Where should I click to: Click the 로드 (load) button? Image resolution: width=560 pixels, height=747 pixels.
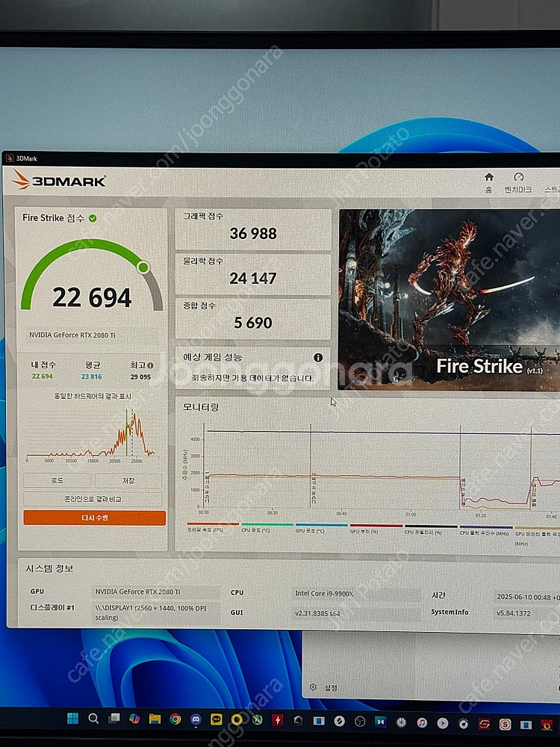pos(57,480)
